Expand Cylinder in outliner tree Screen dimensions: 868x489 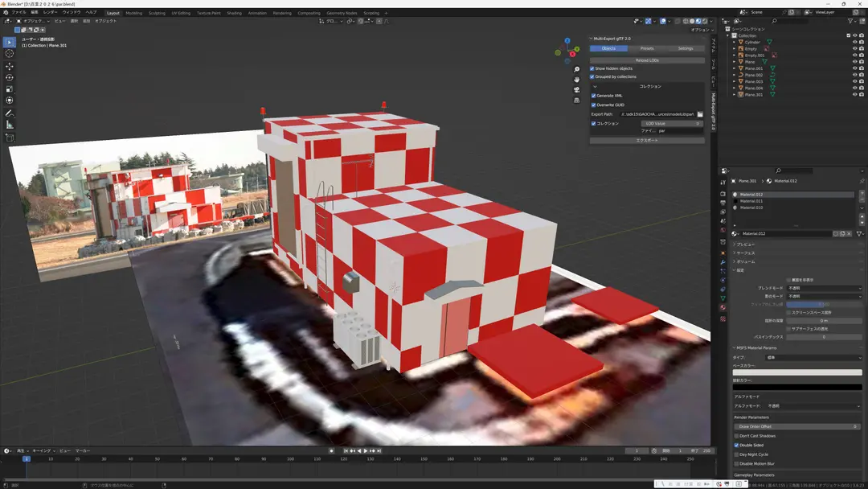coord(734,42)
